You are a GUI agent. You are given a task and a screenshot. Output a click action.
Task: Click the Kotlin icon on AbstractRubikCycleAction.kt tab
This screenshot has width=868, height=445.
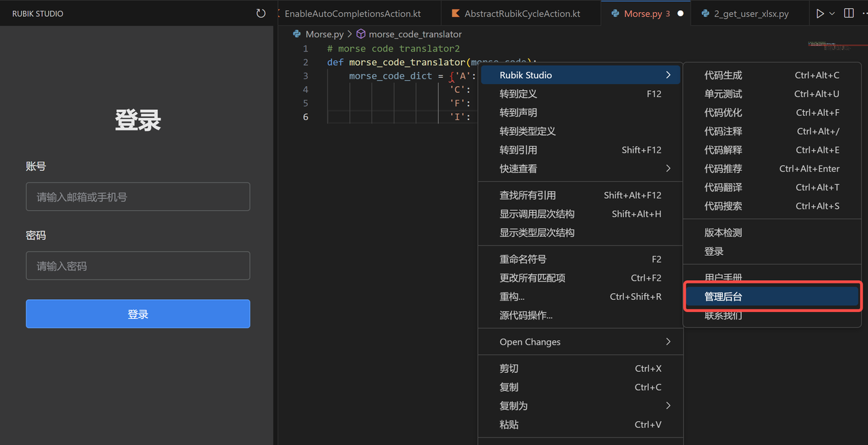coord(455,14)
